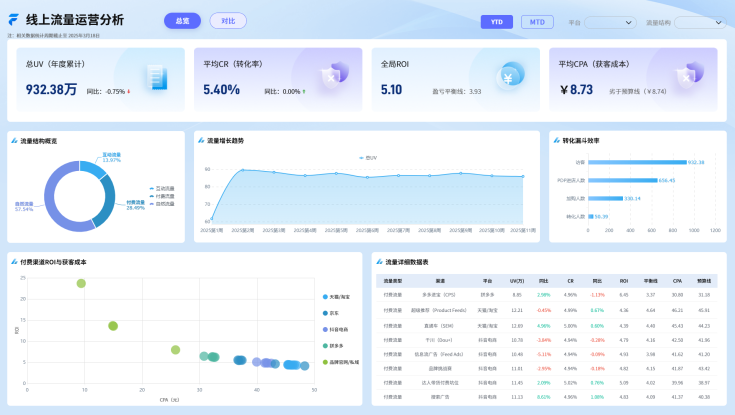Click the icon next to 转化漏斗效率 title
735x415 pixels.
(556, 141)
